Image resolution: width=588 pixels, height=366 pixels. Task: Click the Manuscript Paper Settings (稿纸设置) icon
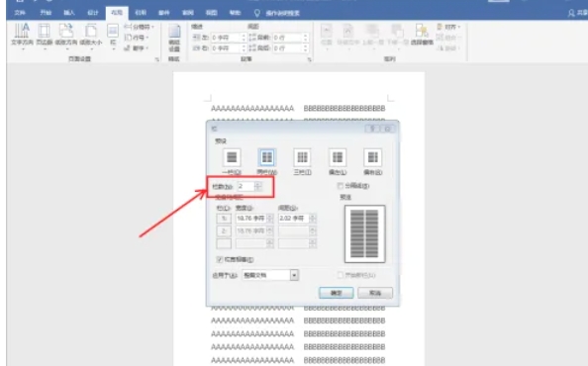coord(174,39)
